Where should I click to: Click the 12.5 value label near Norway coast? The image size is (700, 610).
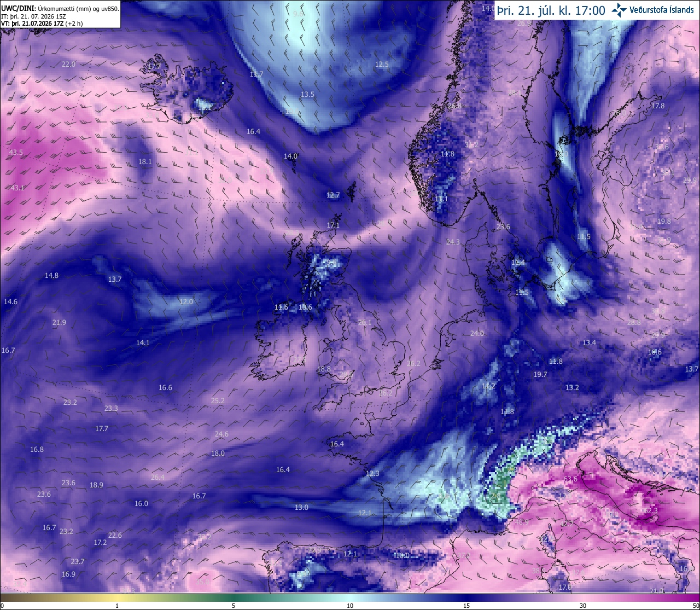click(382, 64)
